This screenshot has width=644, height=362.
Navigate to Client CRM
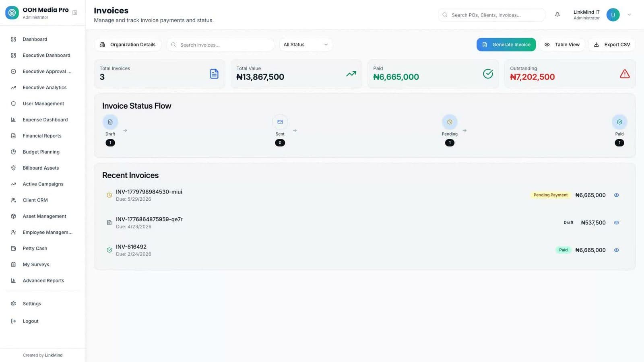[43, 200]
